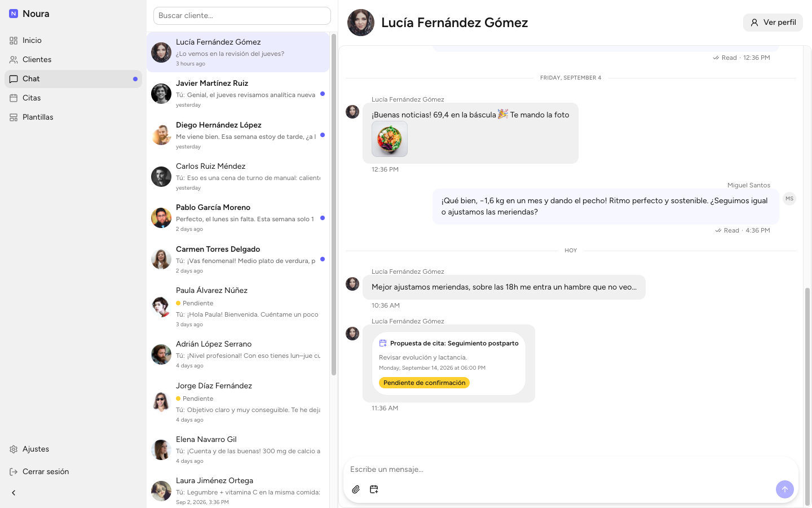Open conversation with Carmen Torres Delgado
The image size is (812, 508).
point(238,260)
